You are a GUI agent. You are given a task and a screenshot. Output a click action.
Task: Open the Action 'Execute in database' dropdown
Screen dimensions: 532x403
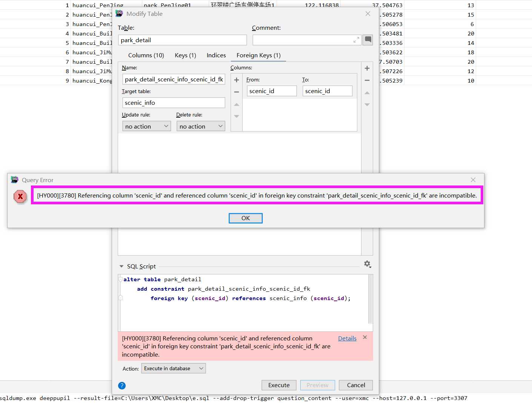(x=174, y=368)
